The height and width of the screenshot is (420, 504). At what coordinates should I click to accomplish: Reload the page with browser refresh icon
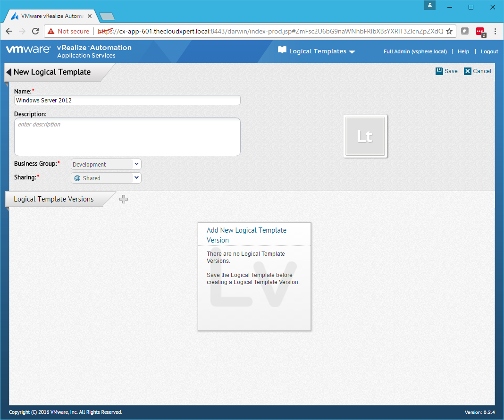[35, 31]
